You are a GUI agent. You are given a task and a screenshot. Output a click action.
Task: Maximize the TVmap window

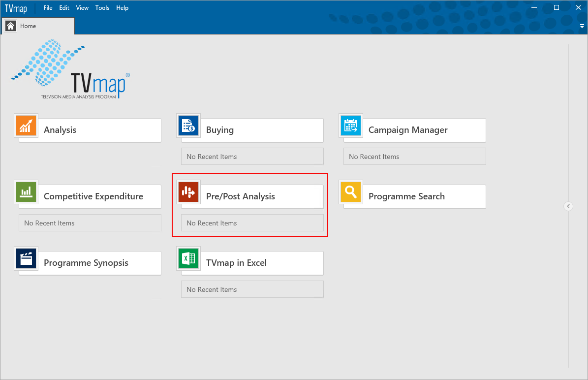tap(557, 7)
